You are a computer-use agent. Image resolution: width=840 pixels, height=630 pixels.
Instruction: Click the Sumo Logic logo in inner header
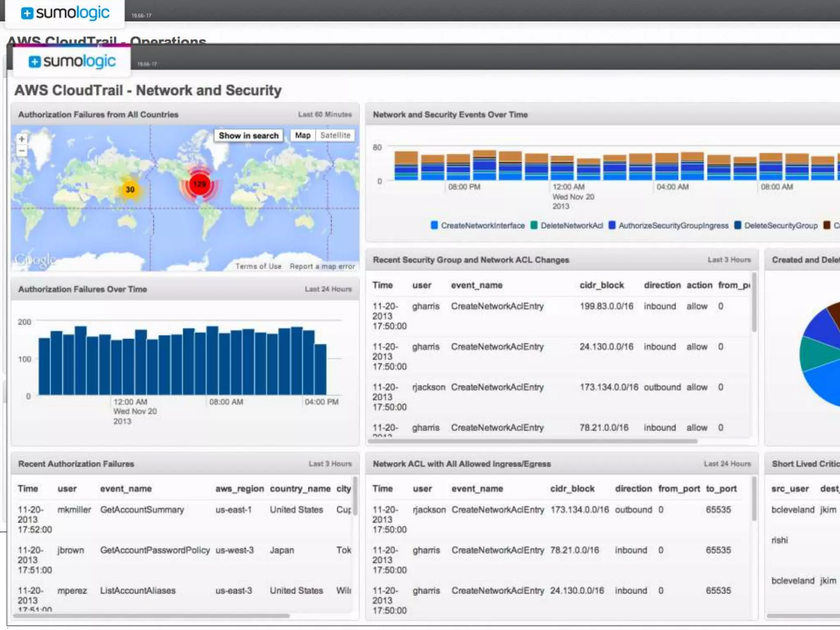72,62
